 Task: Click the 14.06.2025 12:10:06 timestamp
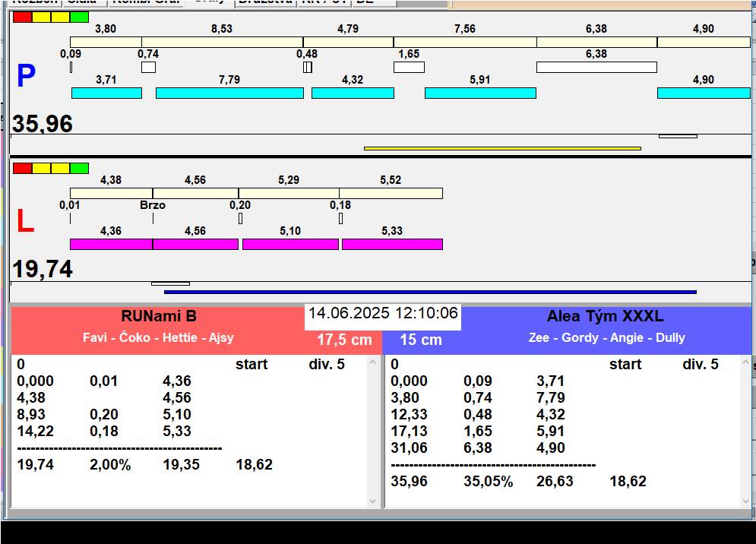383,313
